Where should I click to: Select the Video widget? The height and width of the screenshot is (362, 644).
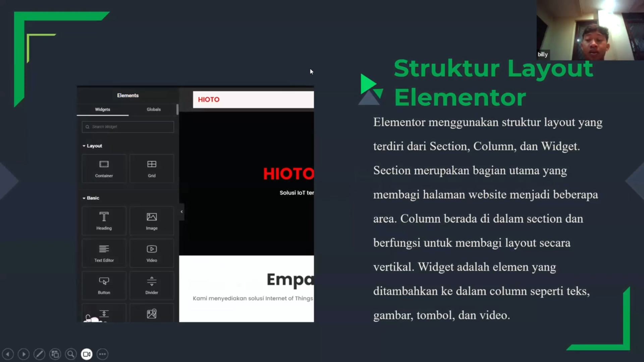coord(152,253)
